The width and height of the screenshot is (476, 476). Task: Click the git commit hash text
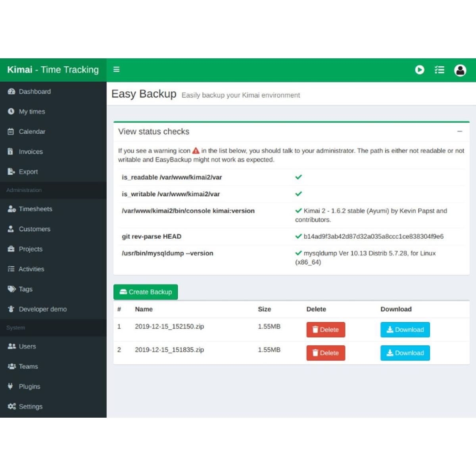pyautogui.click(x=374, y=236)
